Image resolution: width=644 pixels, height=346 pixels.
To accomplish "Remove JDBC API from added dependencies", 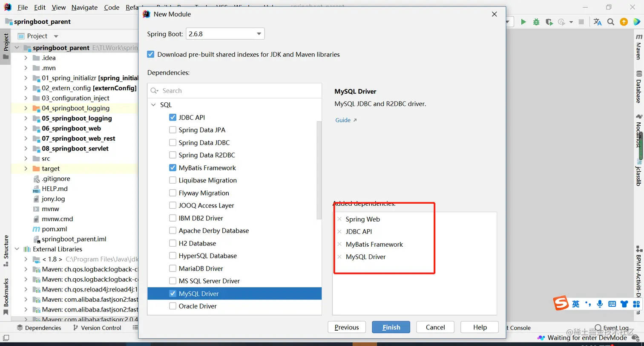I will point(339,231).
